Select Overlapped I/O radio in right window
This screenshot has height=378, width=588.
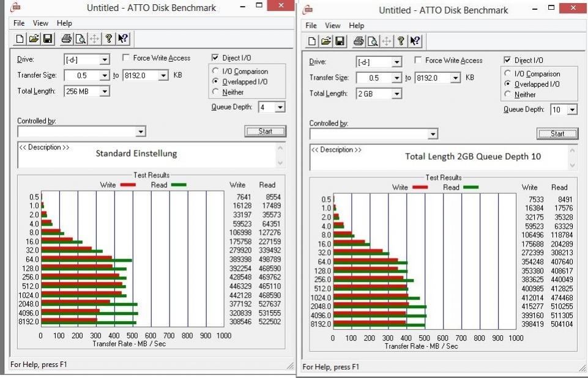(508, 84)
